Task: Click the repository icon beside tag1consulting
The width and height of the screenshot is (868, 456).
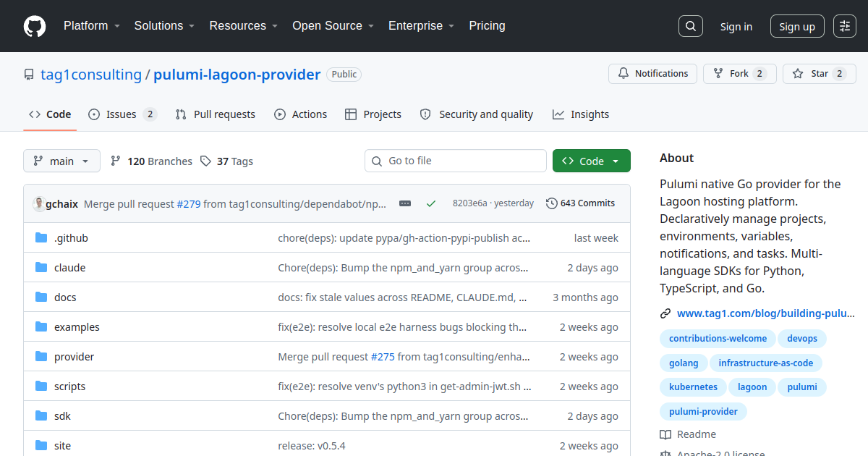Action: pyautogui.click(x=29, y=75)
